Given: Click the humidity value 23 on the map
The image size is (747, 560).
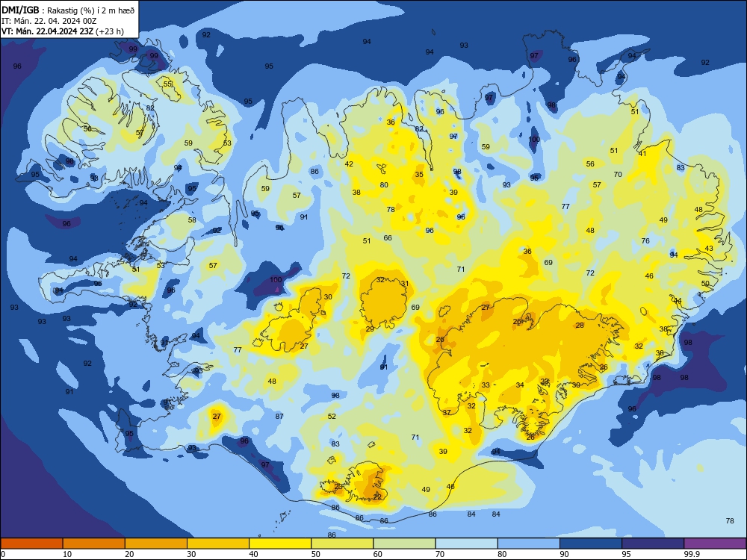Looking at the screenshot, I should point(338,486).
